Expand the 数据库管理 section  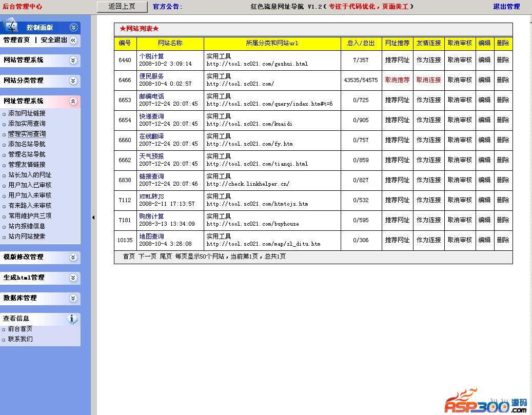click(x=73, y=298)
